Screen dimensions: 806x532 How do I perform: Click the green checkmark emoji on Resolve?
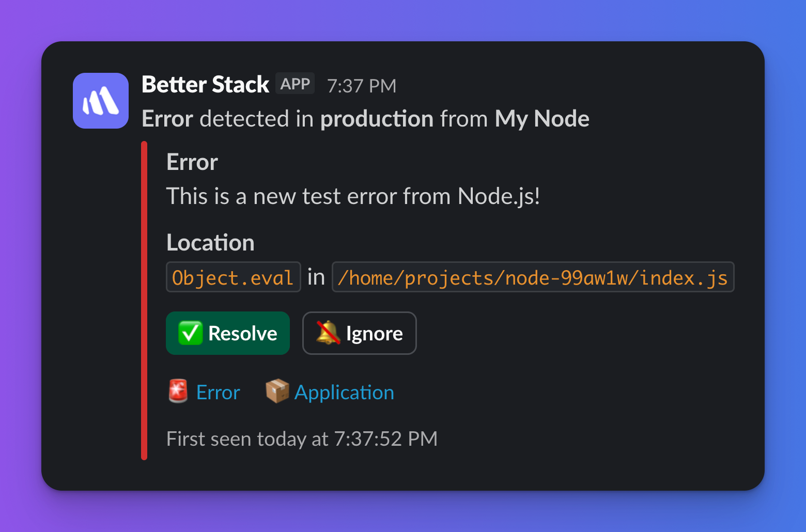coord(191,333)
